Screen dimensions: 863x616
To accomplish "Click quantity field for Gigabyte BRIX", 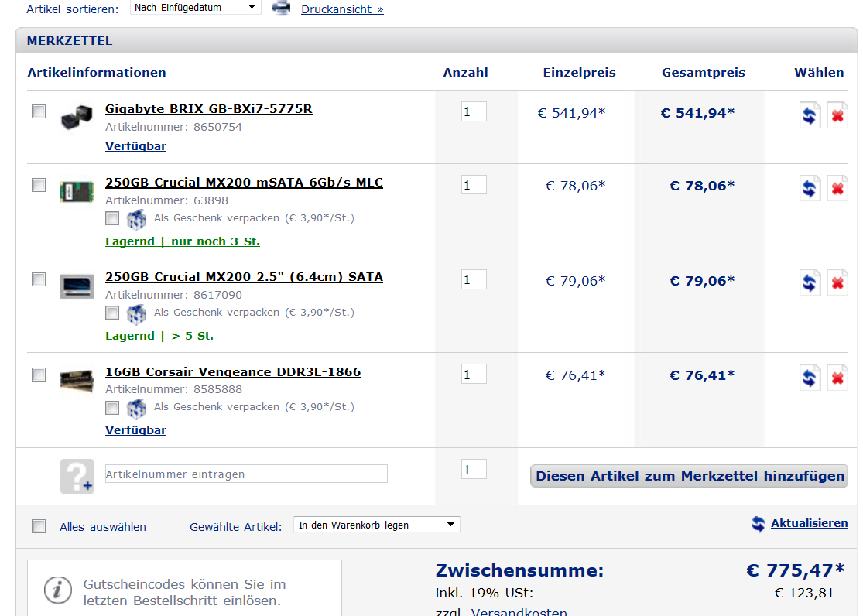I will click(x=474, y=111).
